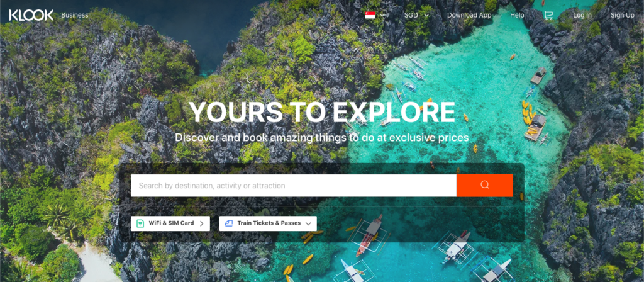Image resolution: width=644 pixels, height=282 pixels.
Task: Expand the country flag dropdown chevron
Action: pos(383,16)
